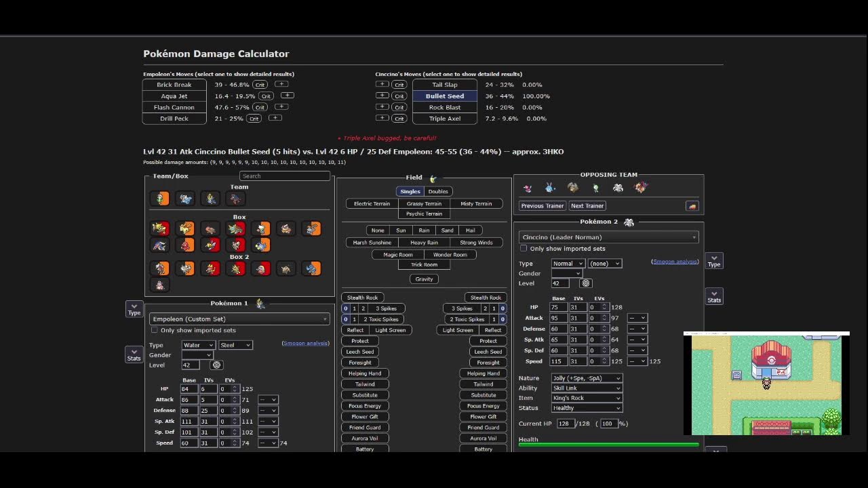Select Cinccino's Tail Slap move
This screenshot has height=488, width=868.
(x=445, y=85)
